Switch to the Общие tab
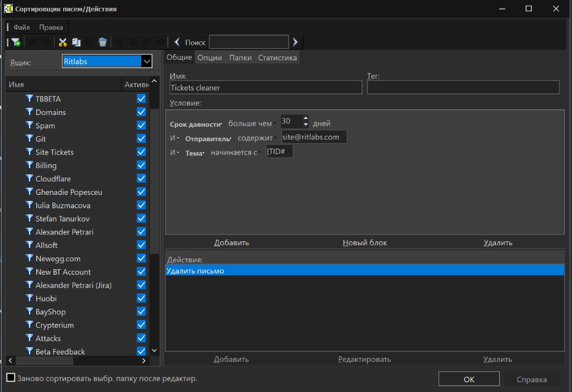The height and width of the screenshot is (392, 572). [179, 58]
